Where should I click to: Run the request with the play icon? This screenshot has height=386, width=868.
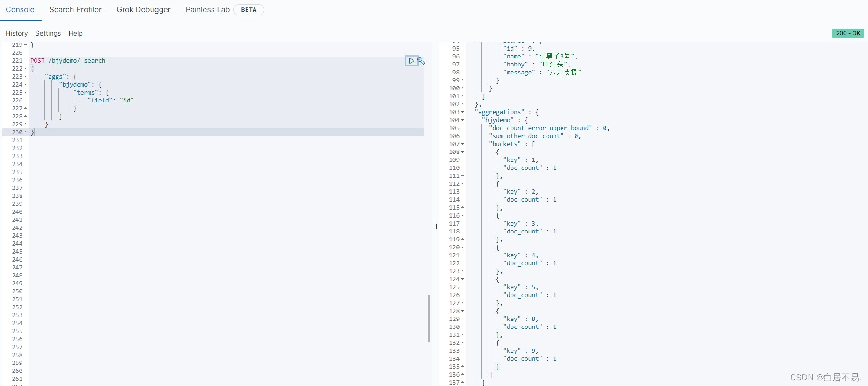pyautogui.click(x=411, y=61)
